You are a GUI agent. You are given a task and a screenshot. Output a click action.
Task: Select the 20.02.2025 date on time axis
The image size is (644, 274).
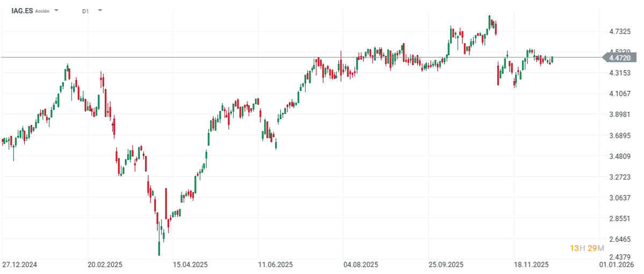105,264
